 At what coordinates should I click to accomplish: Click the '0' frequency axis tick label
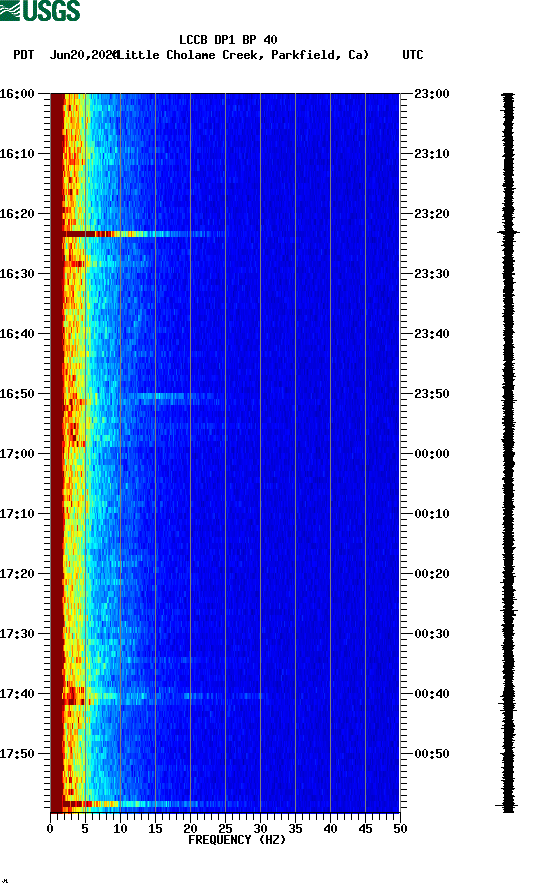(50, 829)
